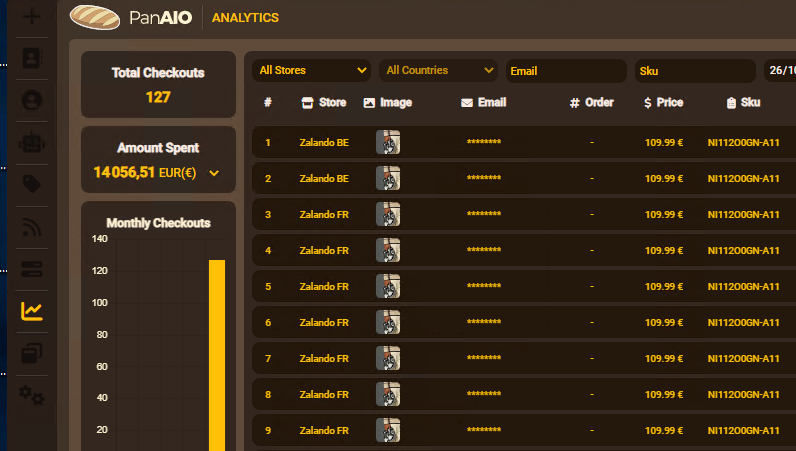Click the plus icon in sidebar
The width and height of the screenshot is (796, 451).
click(x=32, y=16)
